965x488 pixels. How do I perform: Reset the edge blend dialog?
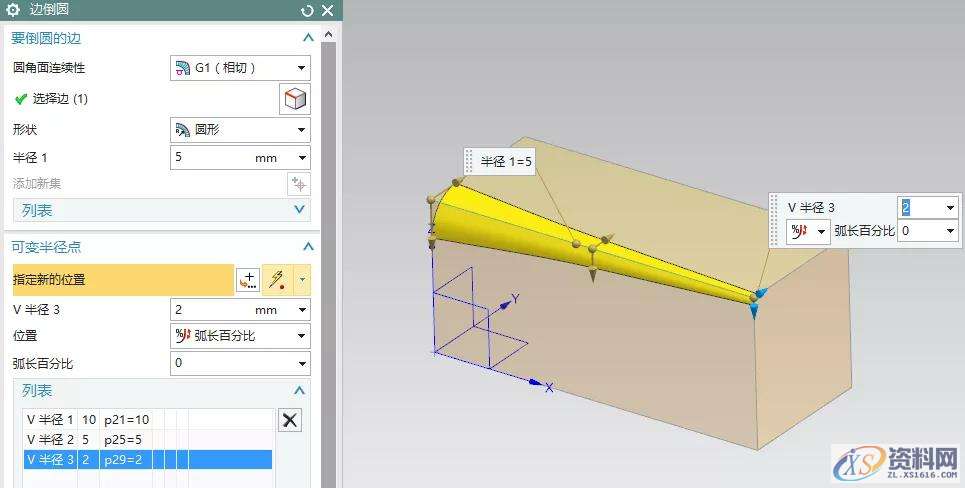307,11
